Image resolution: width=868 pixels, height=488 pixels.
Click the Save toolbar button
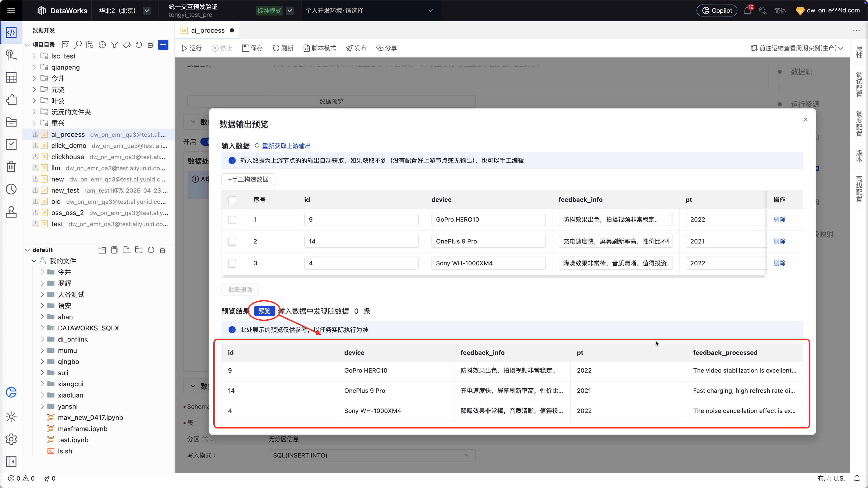[x=252, y=48]
